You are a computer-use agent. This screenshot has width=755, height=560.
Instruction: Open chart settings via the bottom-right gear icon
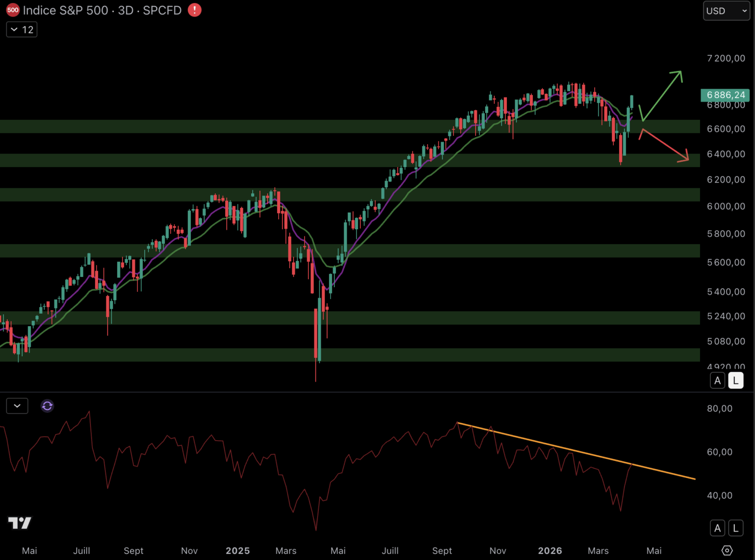[x=727, y=551]
